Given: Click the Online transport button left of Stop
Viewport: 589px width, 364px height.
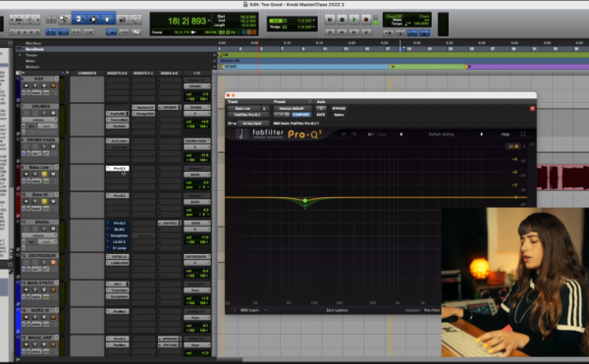Looking at the screenshot, I should pos(330,20).
